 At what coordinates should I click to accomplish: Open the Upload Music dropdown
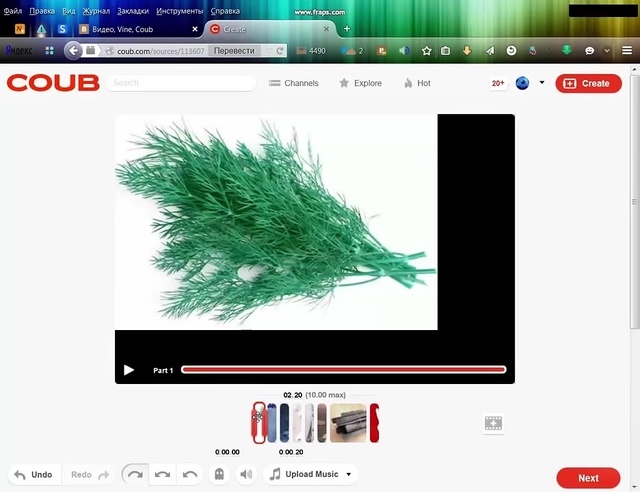coord(312,474)
